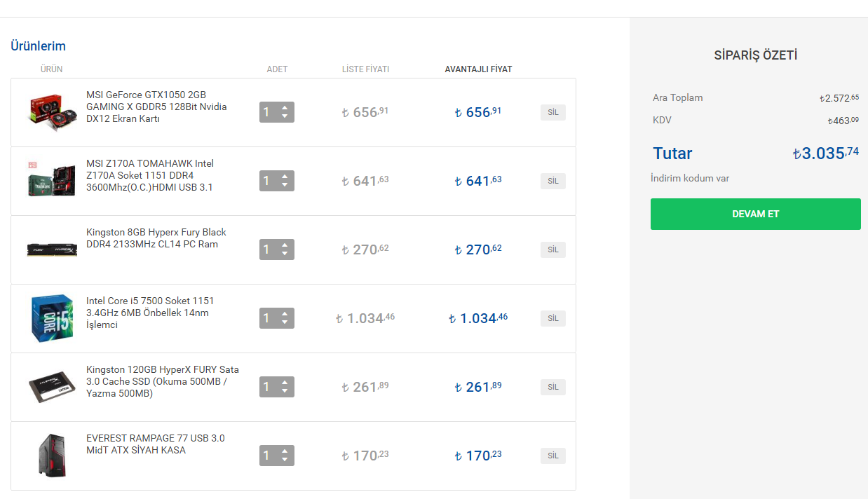Click the MSI Z170A TOMAHAWK motherboard image
The height and width of the screenshot is (499, 868).
[52, 180]
